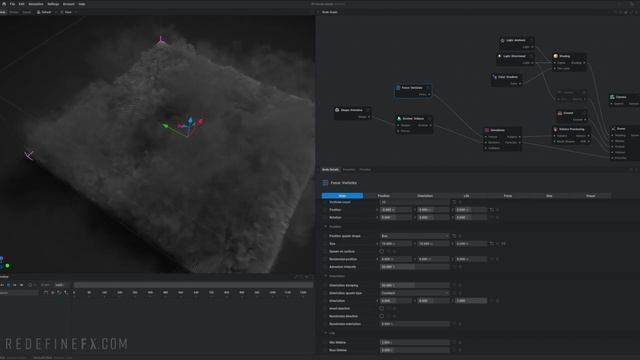Viewport: 640px width, 360px height.
Task: Toggle enable button on Shape Primitive node
Action: click(x=368, y=110)
